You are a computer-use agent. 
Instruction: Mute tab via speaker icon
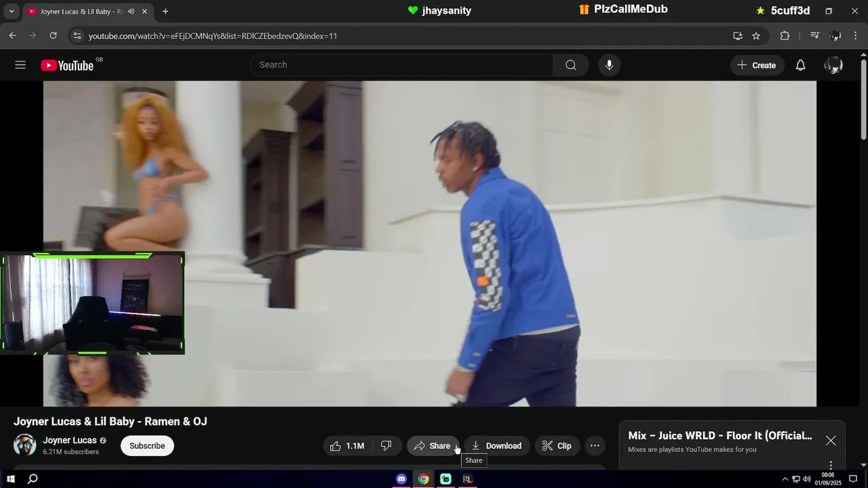(x=130, y=12)
